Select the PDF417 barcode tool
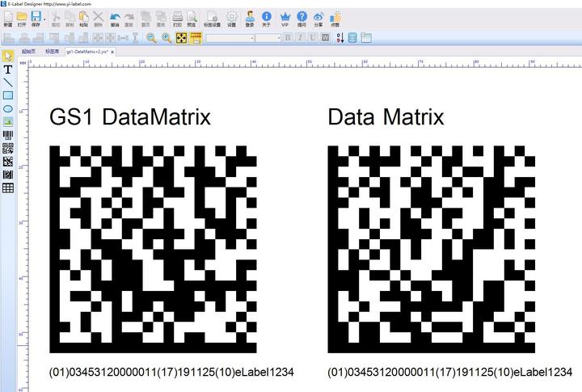Screen dimensions: 582x392 pos(8,175)
